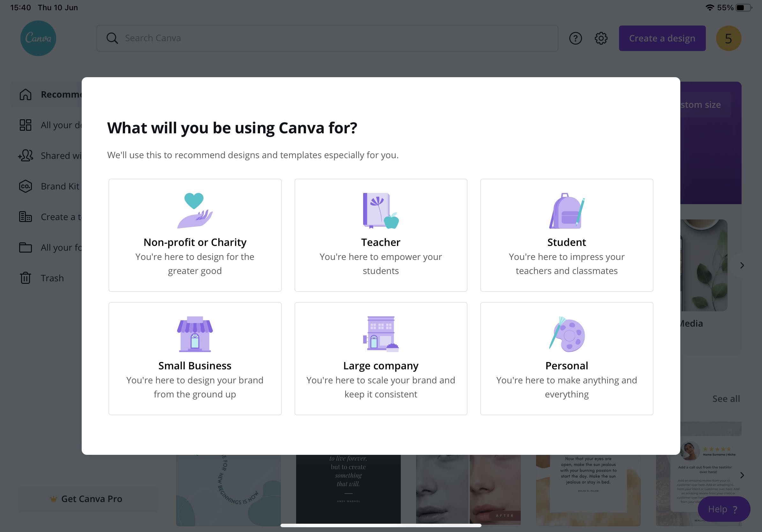This screenshot has height=532, width=762.
Task: Click the All your folders folder icon
Action: pyautogui.click(x=26, y=248)
